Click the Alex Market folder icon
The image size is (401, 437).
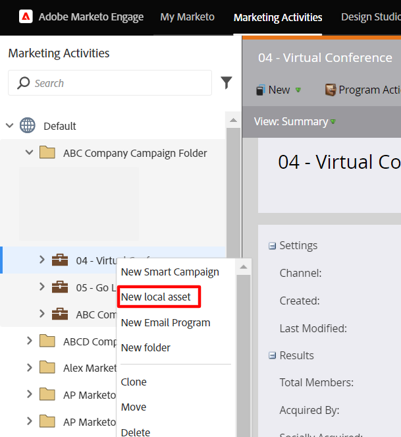coord(47,368)
